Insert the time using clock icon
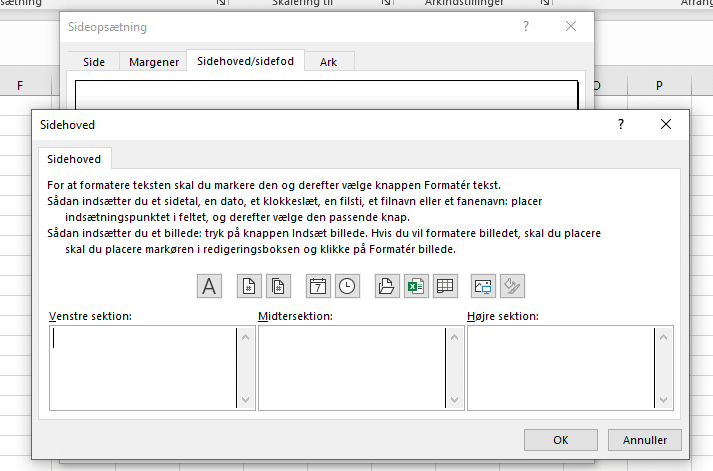Viewport: 713px width, 471px height. coord(346,286)
